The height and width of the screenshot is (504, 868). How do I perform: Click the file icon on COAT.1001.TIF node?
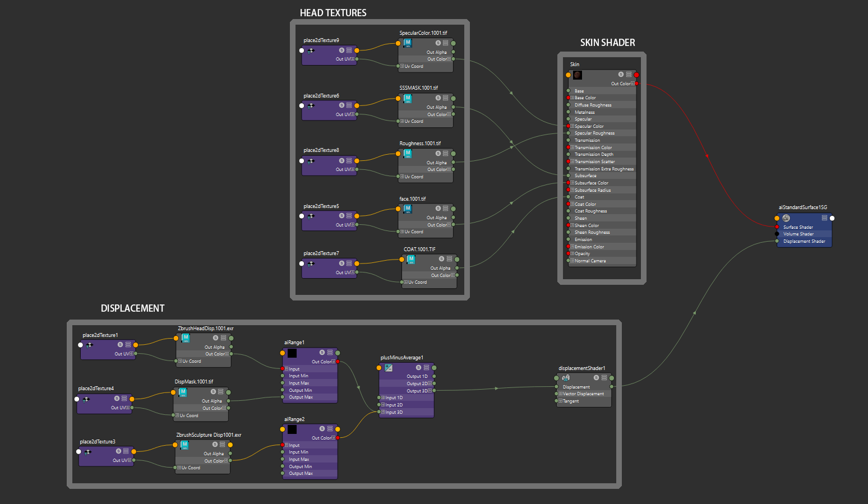click(x=411, y=259)
